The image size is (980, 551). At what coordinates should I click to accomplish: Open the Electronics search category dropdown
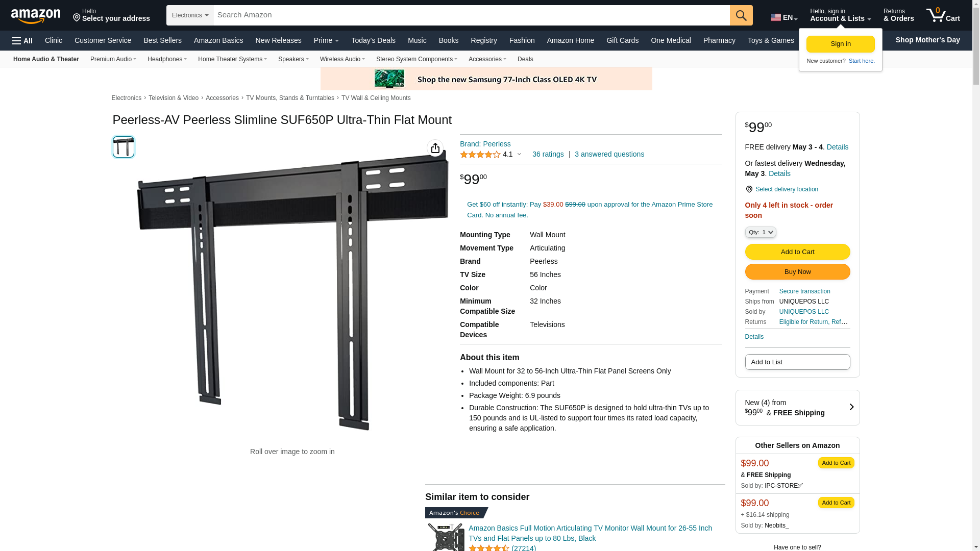190,15
